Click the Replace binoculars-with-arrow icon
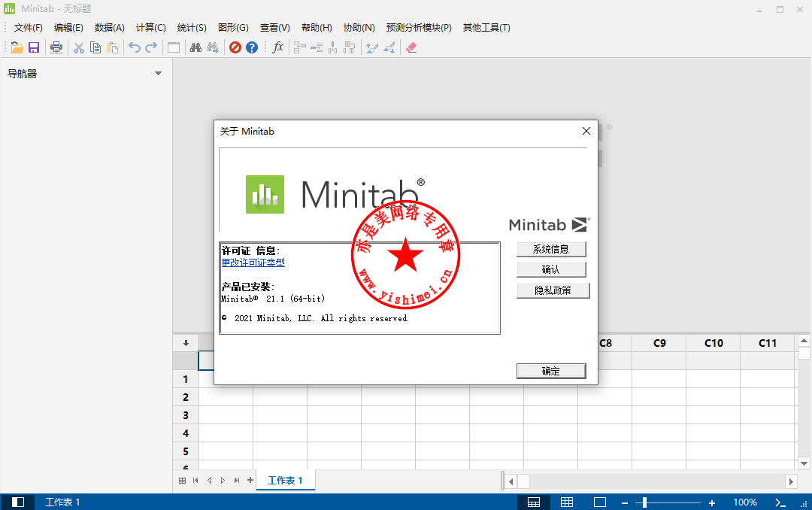The width and height of the screenshot is (812, 510). coord(213,47)
